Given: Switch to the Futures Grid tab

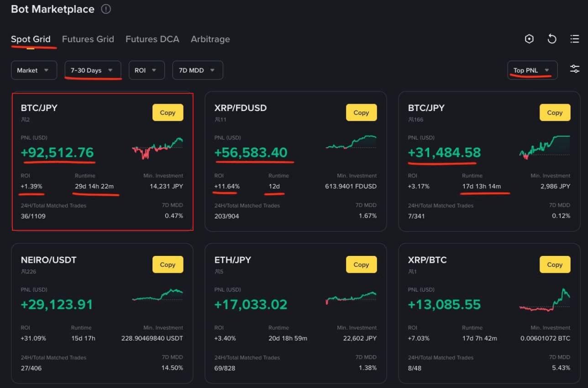Looking at the screenshot, I should click(88, 39).
